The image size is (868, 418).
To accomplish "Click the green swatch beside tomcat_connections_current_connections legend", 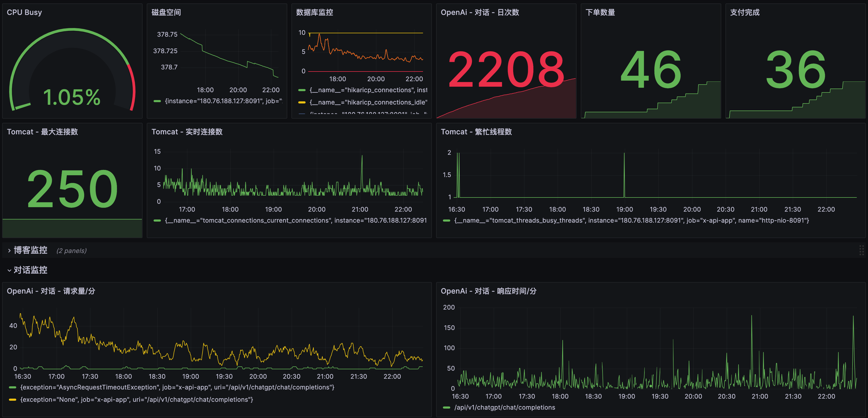I will coord(157,221).
